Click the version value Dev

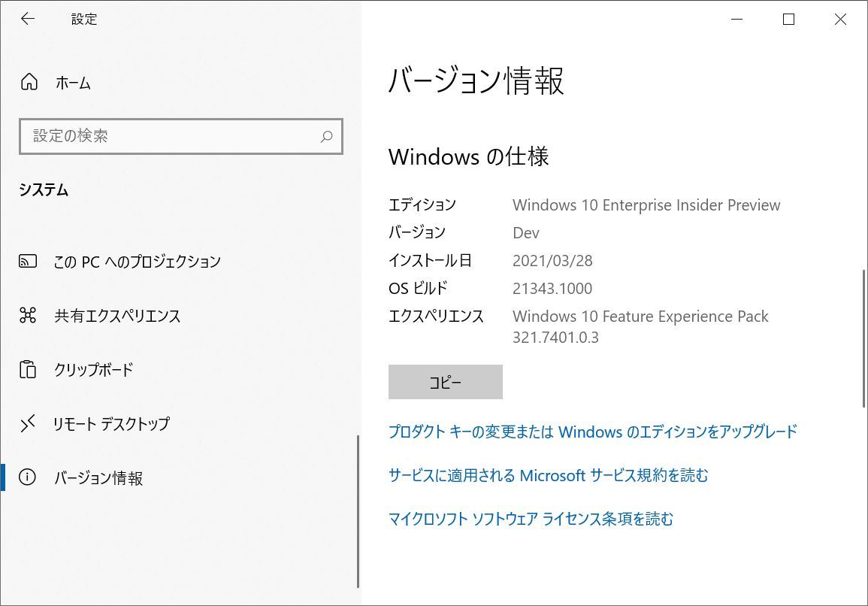pyautogui.click(x=526, y=233)
